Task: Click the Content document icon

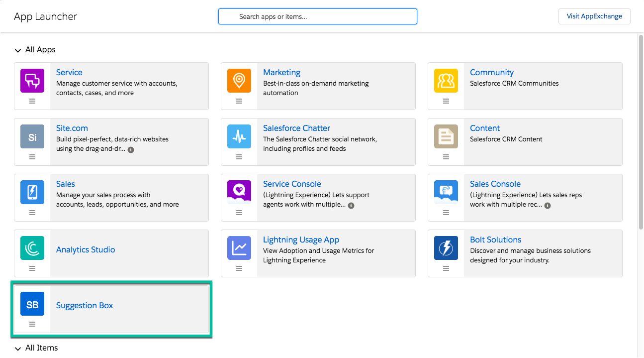Action: click(446, 136)
